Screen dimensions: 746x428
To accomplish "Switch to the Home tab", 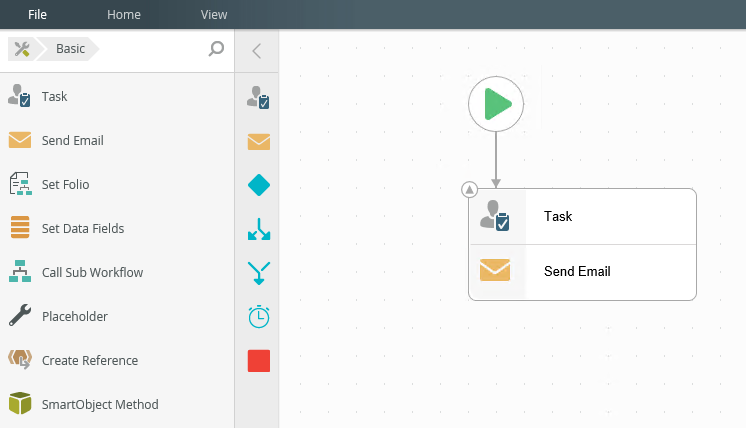I will coord(124,15).
